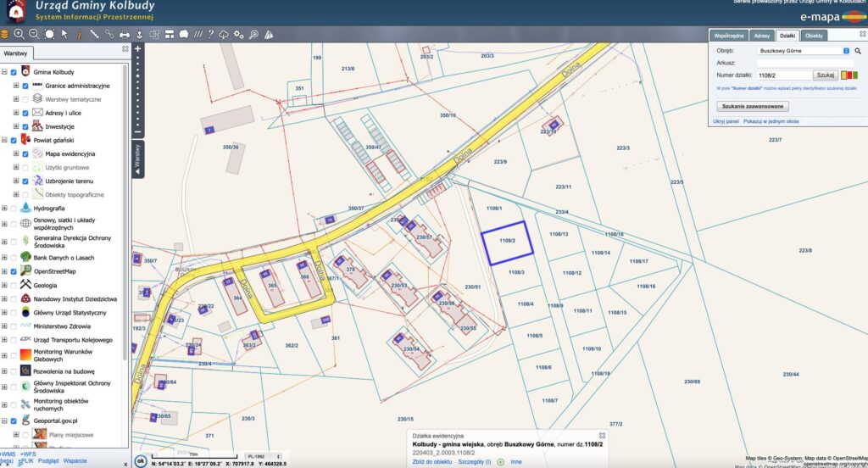Switch to the Obiekty tab
Image resolution: width=868 pixels, height=468 pixels.
(x=814, y=36)
